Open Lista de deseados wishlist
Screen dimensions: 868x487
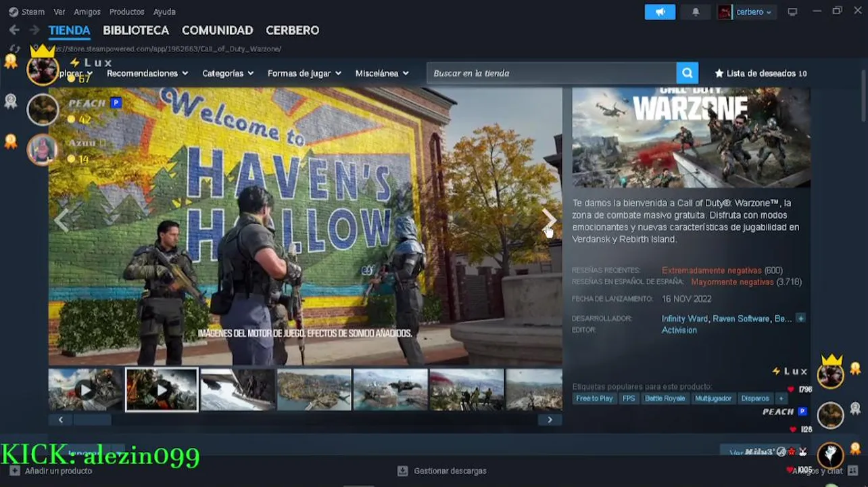(761, 73)
